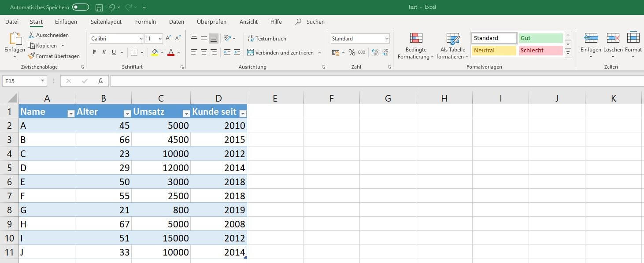Screen dimensions: 644x263
Task: Align text right
Action: 214,52
